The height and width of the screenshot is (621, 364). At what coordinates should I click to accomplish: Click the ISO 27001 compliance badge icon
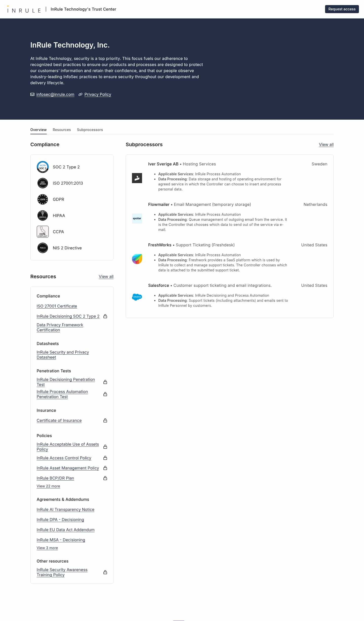pyautogui.click(x=43, y=183)
